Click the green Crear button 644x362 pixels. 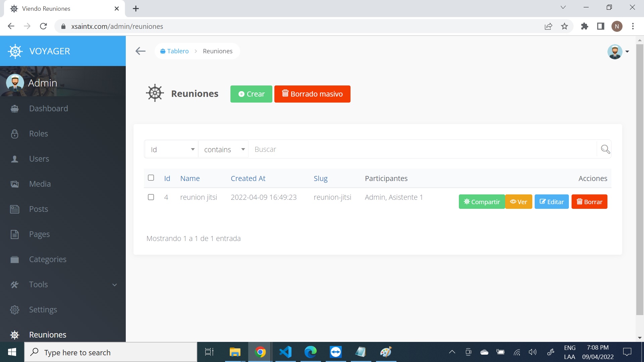[251, 94]
